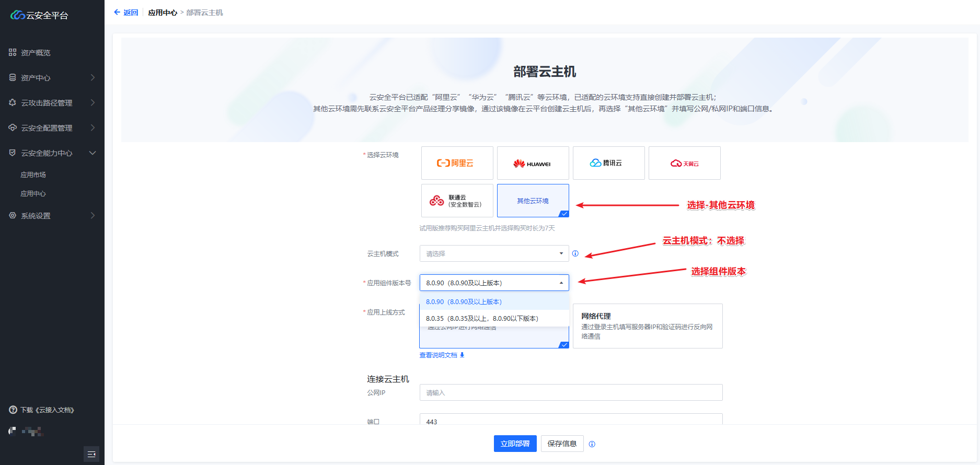The height and width of the screenshot is (465, 980).
Task: Click info icon next to 保存信息 button
Action: pyautogui.click(x=592, y=444)
